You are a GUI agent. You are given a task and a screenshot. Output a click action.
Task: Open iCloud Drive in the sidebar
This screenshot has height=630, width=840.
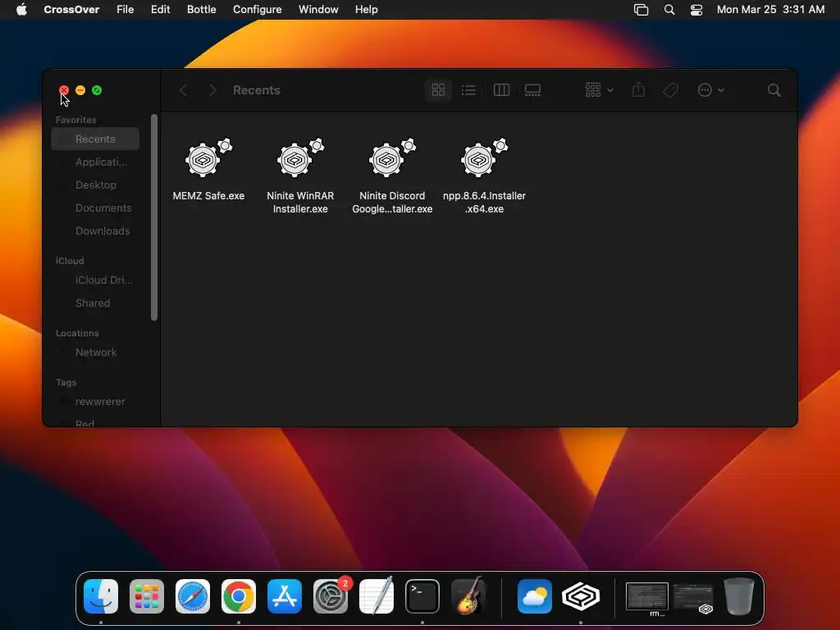pos(95,281)
